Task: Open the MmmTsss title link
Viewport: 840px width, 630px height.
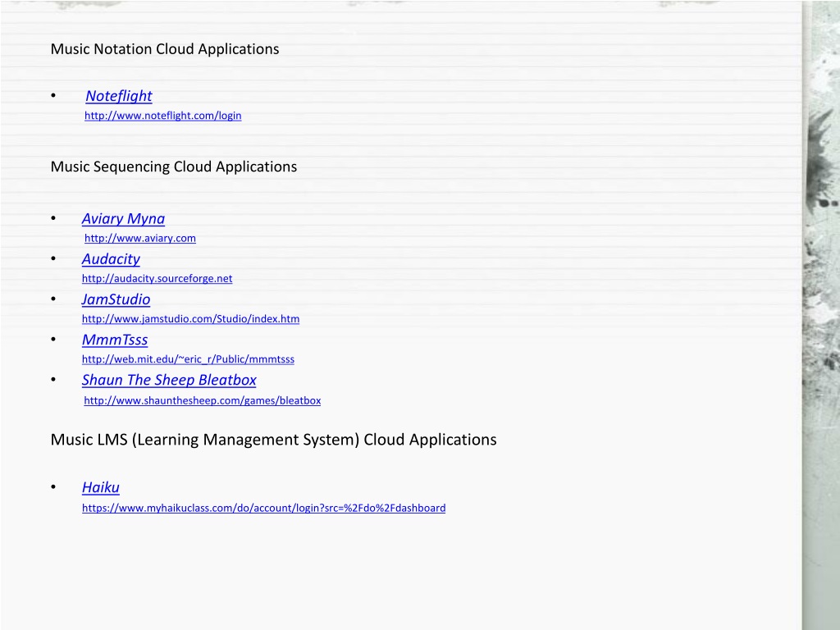Action: click(115, 340)
